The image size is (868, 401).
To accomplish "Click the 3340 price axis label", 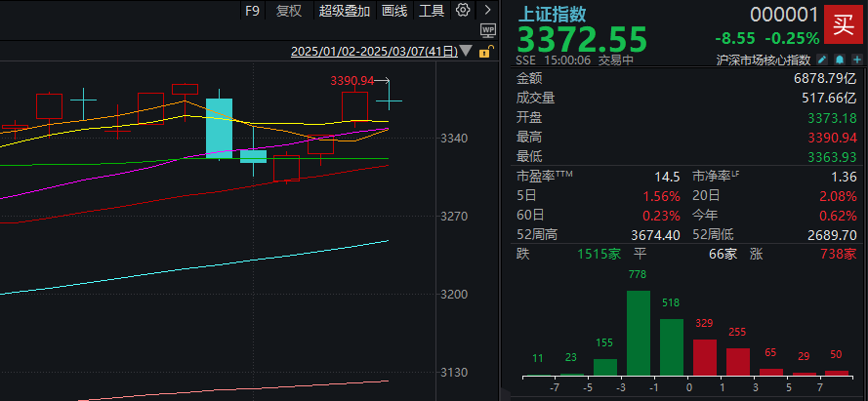I will point(454,138).
